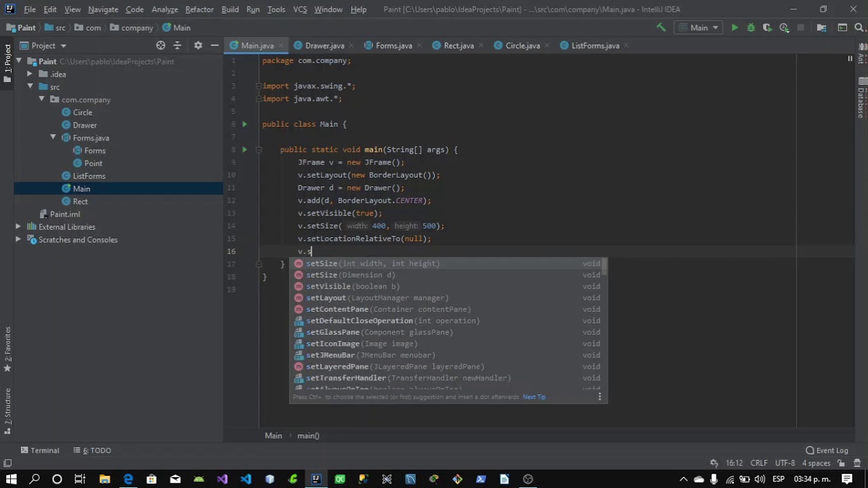Click the src breadcrumb in the navigation bar

[55, 28]
